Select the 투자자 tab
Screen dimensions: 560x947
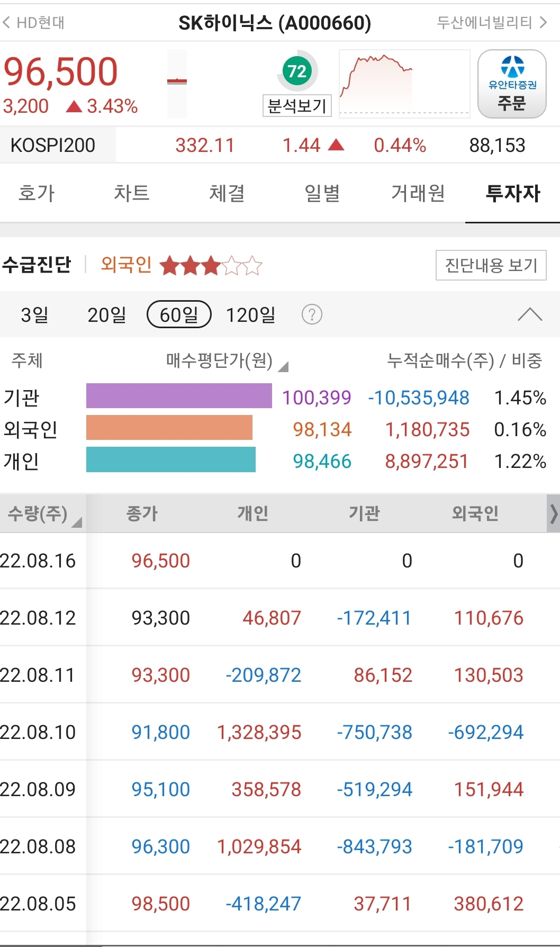click(x=513, y=193)
